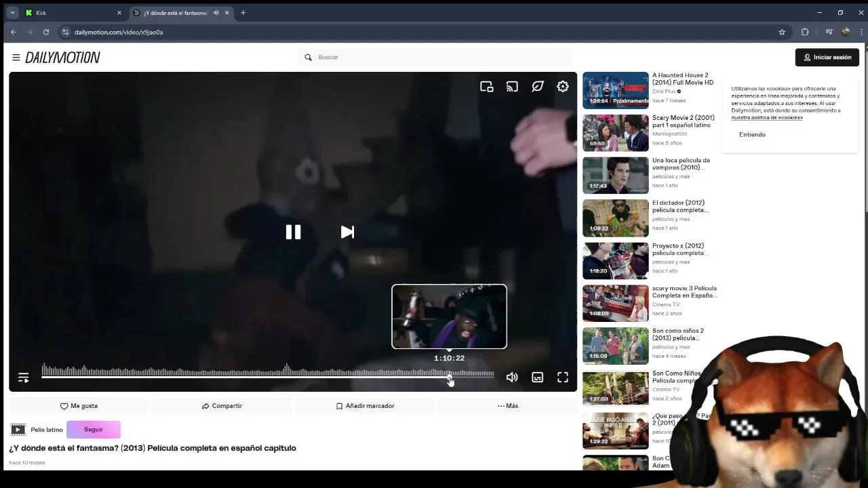Viewport: 868px width, 488px height.
Task: Cast the video using the cast icon
Action: 512,86
